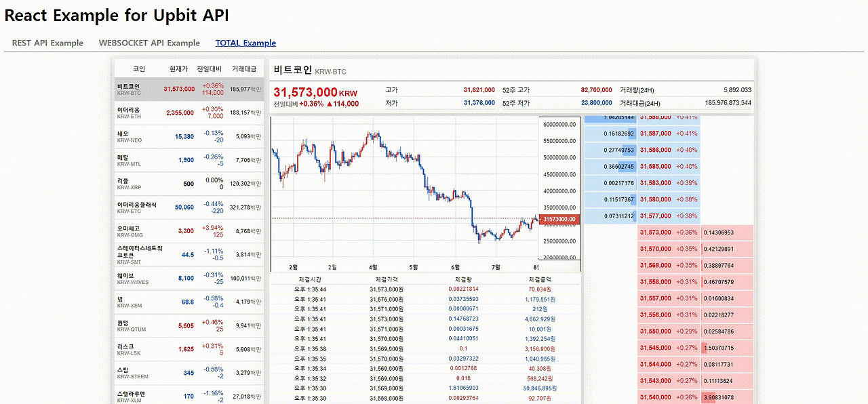Select the KRW-SNT coin row
The width and height of the screenshot is (868, 404).
pyautogui.click(x=189, y=255)
